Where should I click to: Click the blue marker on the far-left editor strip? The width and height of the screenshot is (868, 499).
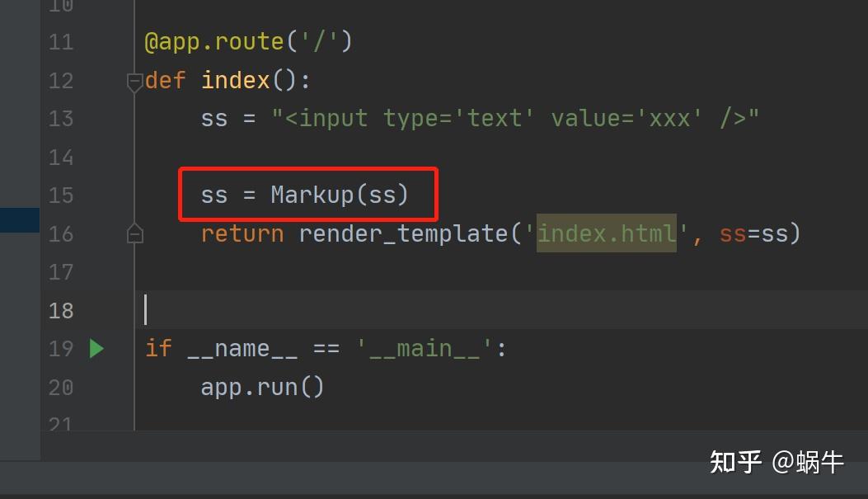tap(20, 220)
